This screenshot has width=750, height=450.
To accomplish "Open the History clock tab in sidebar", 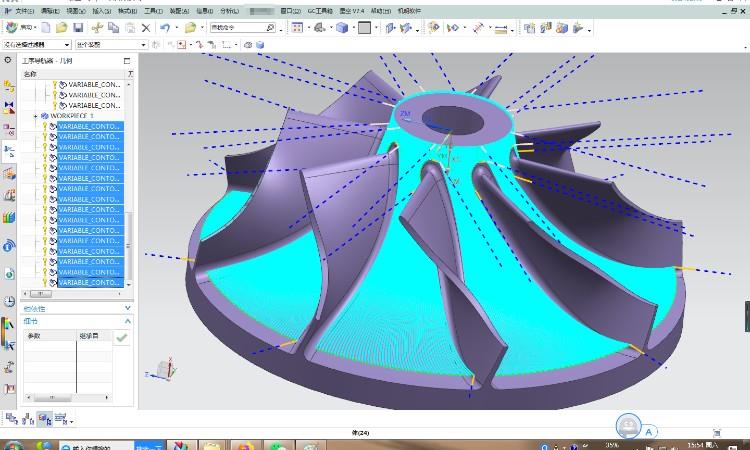I will coord(9,301).
